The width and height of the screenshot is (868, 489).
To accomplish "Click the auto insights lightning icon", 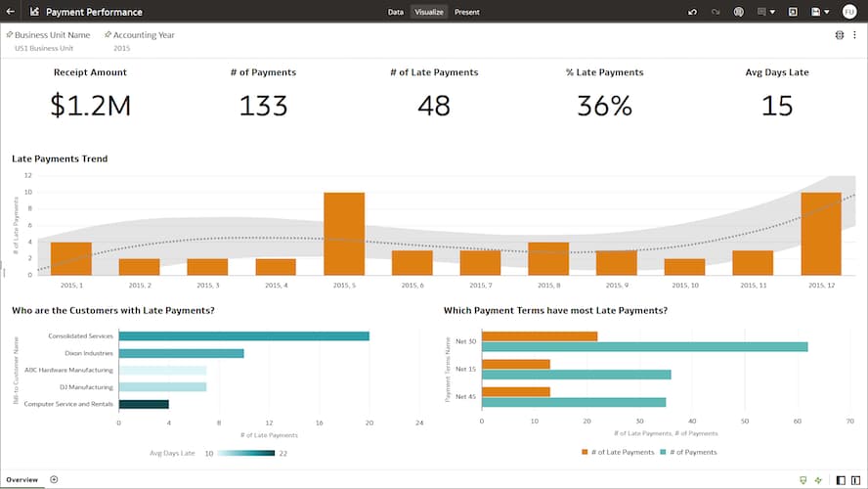I will click(x=818, y=480).
